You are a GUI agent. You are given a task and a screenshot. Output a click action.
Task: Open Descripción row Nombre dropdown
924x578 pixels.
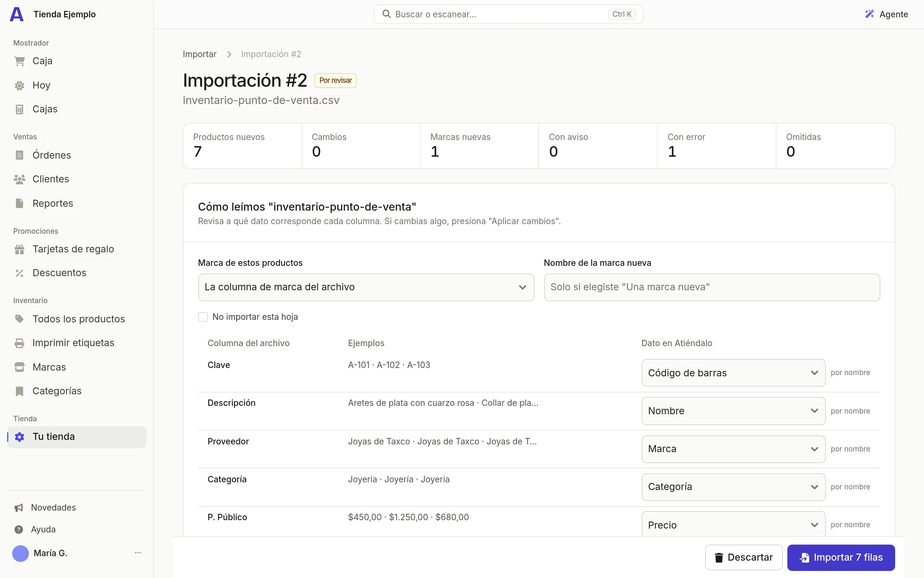(x=733, y=411)
